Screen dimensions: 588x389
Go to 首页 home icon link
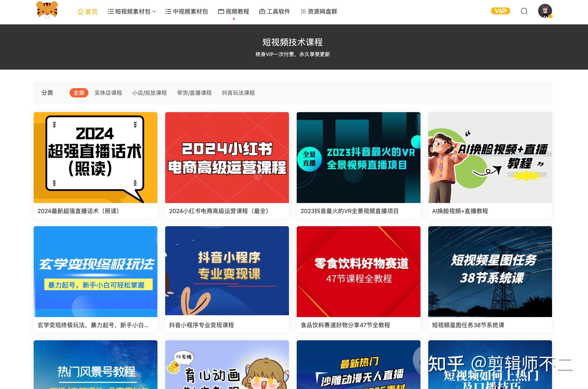tap(87, 12)
